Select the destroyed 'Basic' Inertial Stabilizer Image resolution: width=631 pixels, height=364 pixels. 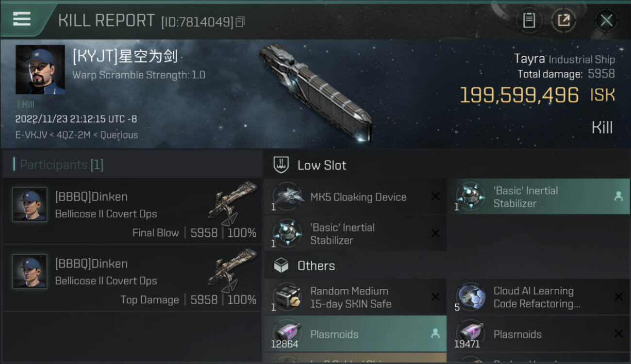click(x=355, y=233)
